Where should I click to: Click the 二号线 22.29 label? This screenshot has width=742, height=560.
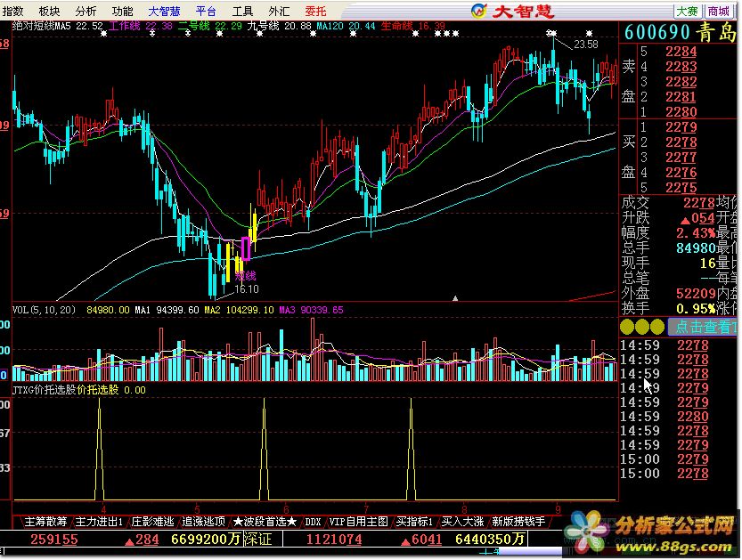pos(209,26)
